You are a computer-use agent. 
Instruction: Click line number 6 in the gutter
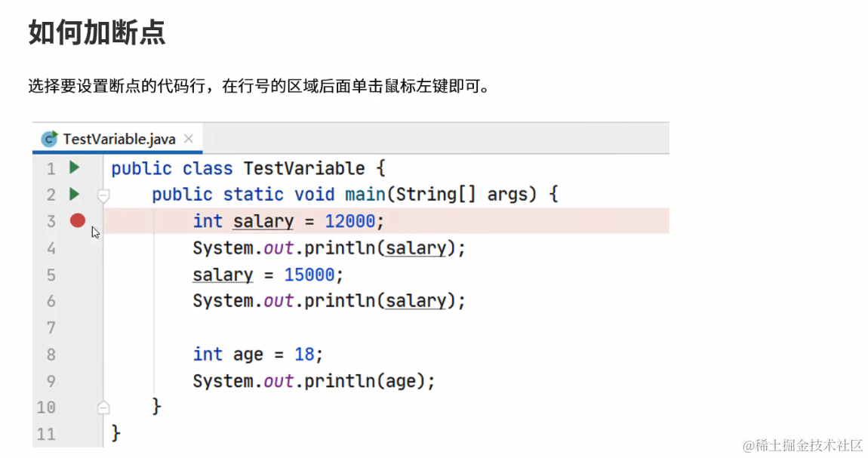point(51,302)
